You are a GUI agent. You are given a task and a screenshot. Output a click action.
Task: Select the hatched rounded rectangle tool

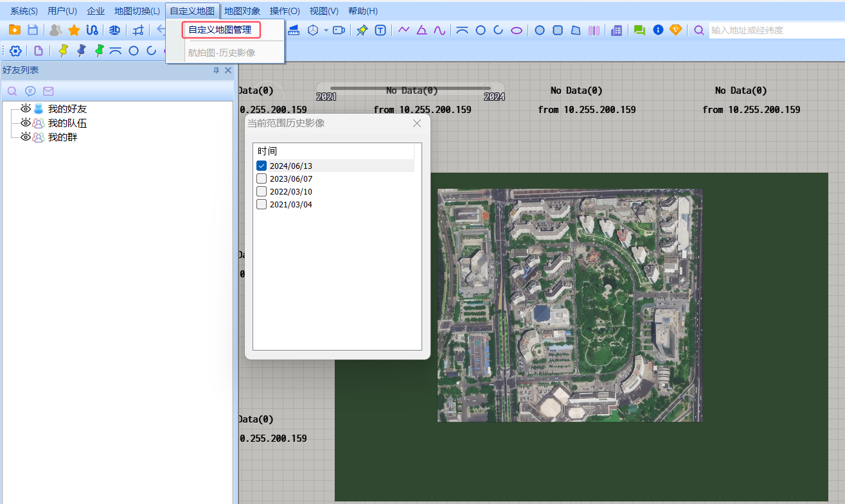click(558, 30)
